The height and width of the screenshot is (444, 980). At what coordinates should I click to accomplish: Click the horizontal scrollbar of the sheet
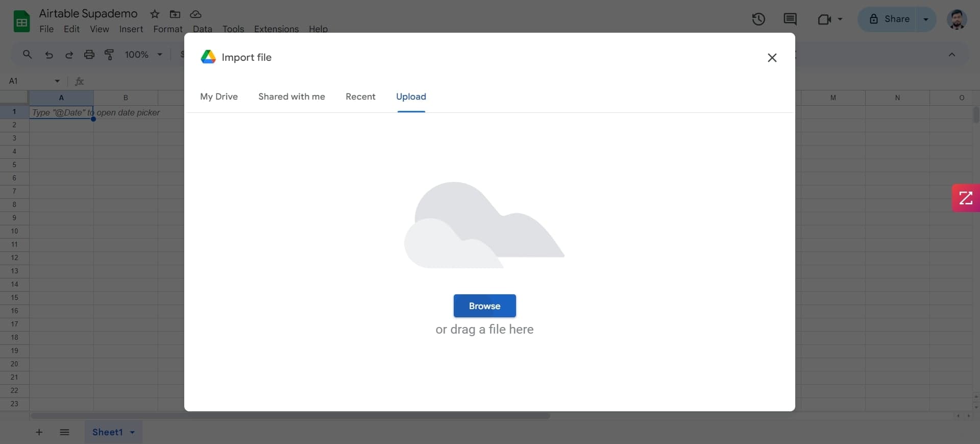pos(290,416)
